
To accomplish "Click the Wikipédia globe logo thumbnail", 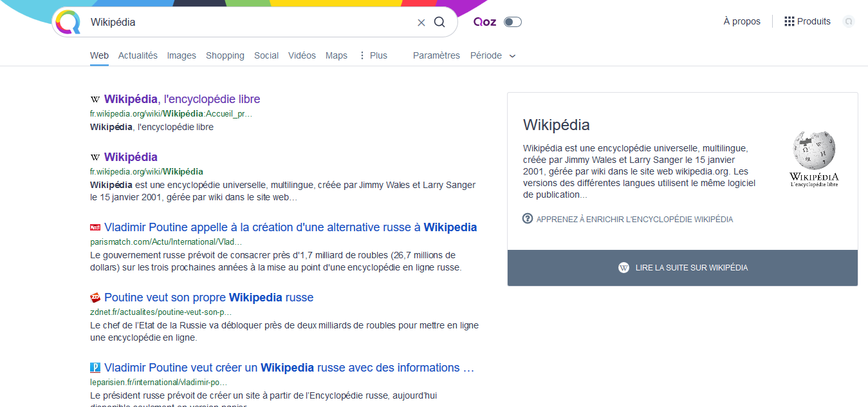I will pos(814,158).
